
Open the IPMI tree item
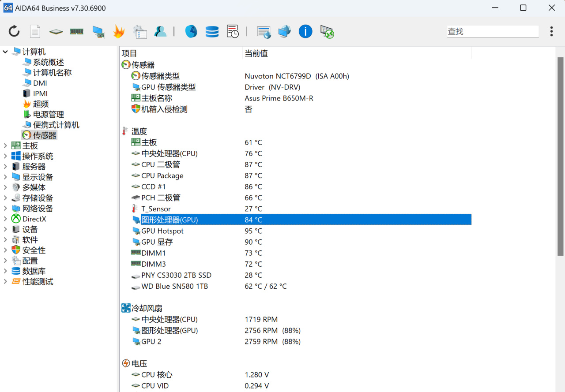(x=40, y=93)
